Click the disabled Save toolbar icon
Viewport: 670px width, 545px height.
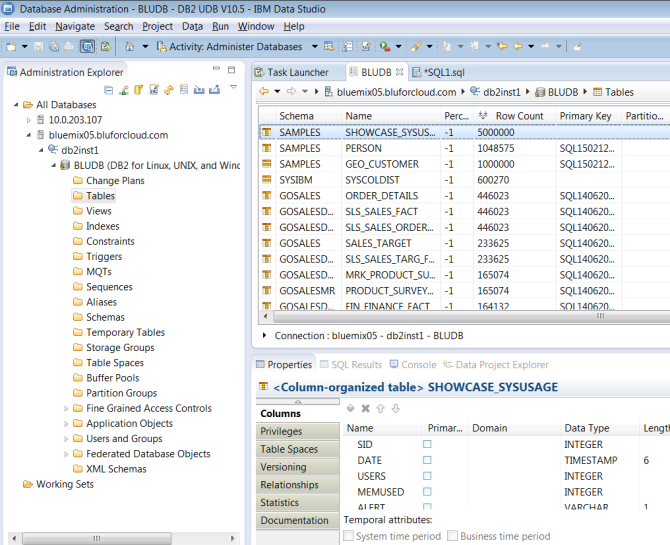tap(38, 47)
